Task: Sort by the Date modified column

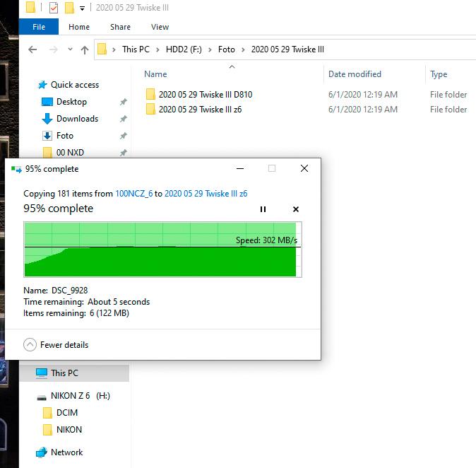Action: [355, 74]
